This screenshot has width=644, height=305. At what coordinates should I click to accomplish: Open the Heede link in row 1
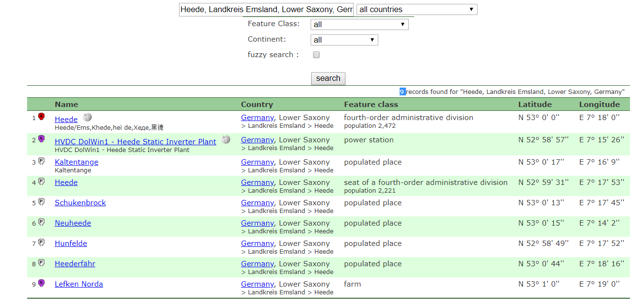click(x=66, y=119)
